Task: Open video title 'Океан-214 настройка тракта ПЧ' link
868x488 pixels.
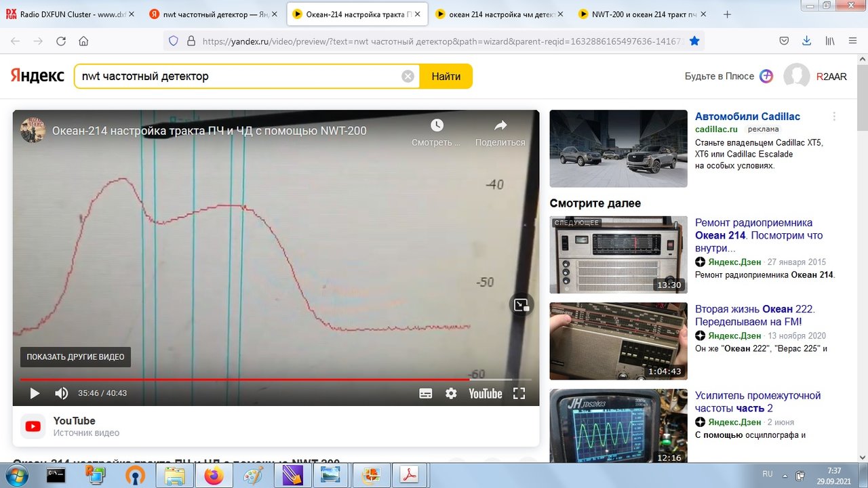Action: tap(210, 131)
